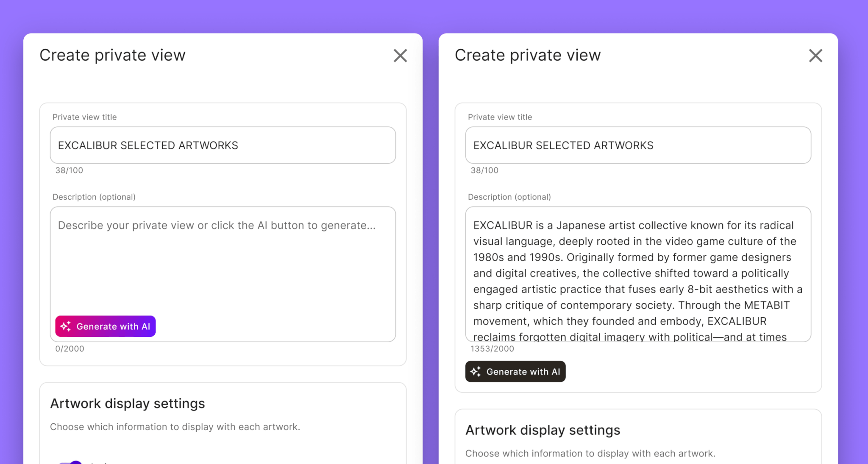Click the sparkle icon on the pink AI button
The height and width of the screenshot is (464, 868).
pos(66,326)
